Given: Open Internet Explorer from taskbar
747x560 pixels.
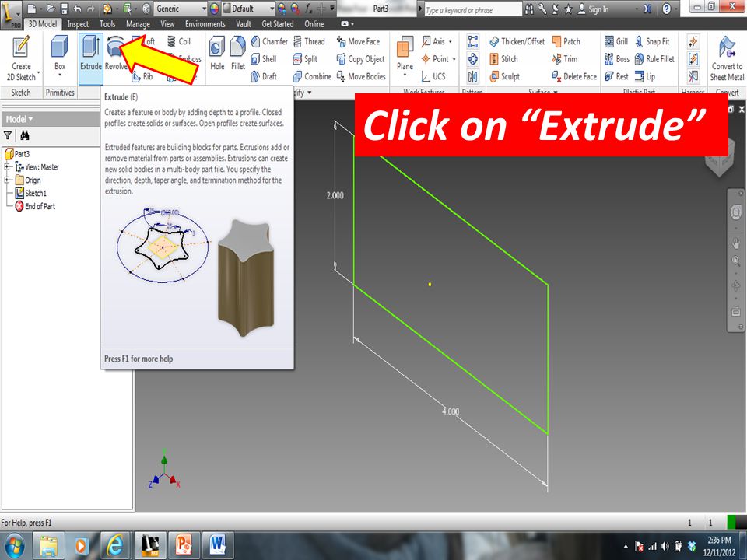Looking at the screenshot, I should tap(114, 545).
